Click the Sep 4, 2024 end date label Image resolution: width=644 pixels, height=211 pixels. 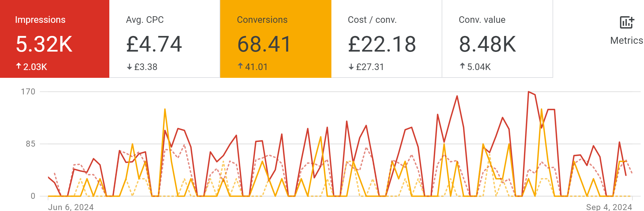point(609,207)
